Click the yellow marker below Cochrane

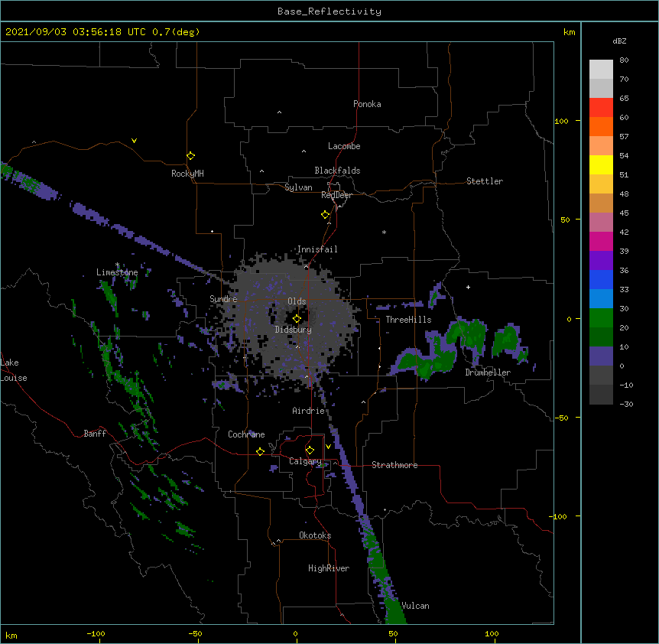pos(260,451)
